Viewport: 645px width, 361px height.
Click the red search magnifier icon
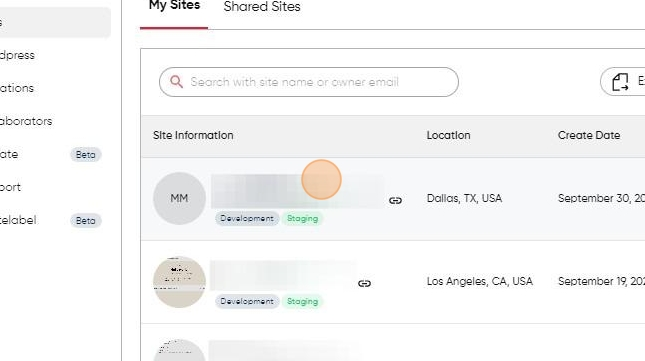(x=176, y=81)
